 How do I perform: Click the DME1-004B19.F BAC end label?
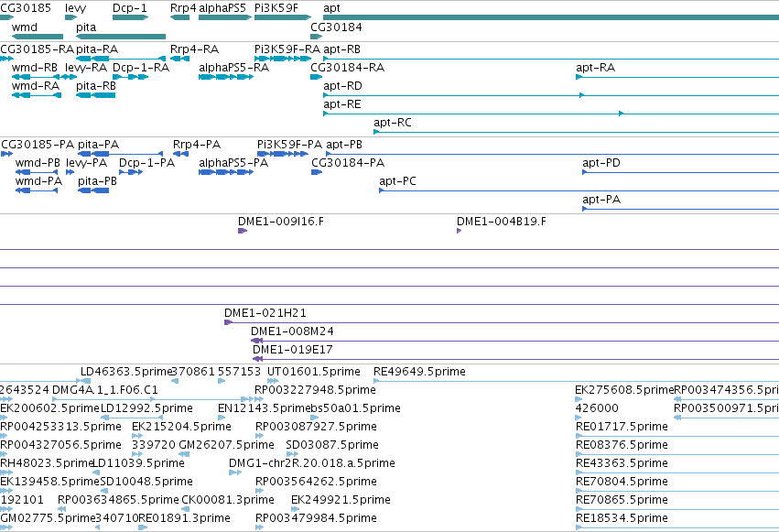[x=502, y=222]
